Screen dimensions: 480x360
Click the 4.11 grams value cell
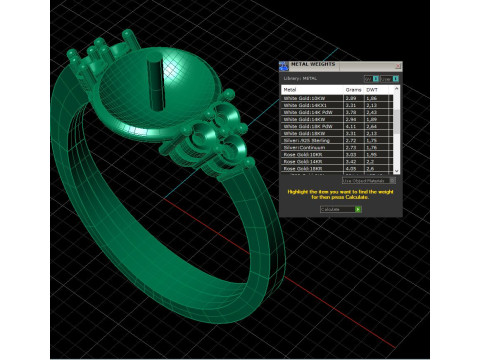click(354, 126)
